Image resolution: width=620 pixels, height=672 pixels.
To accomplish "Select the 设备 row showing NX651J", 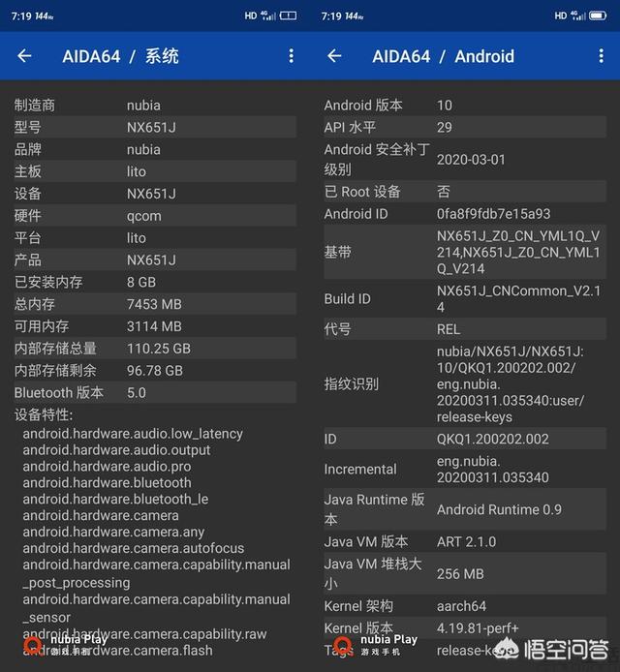I will (x=155, y=194).
